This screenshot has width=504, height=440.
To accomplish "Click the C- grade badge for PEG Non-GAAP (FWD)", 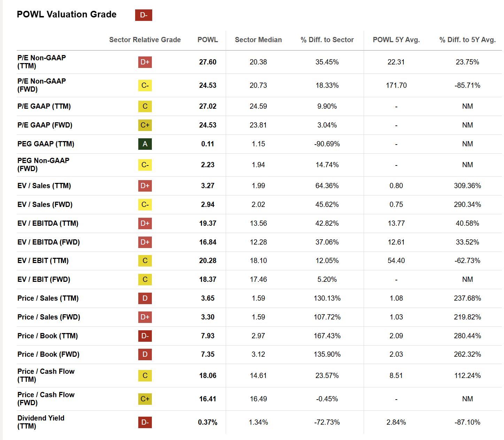I will coord(145,165).
